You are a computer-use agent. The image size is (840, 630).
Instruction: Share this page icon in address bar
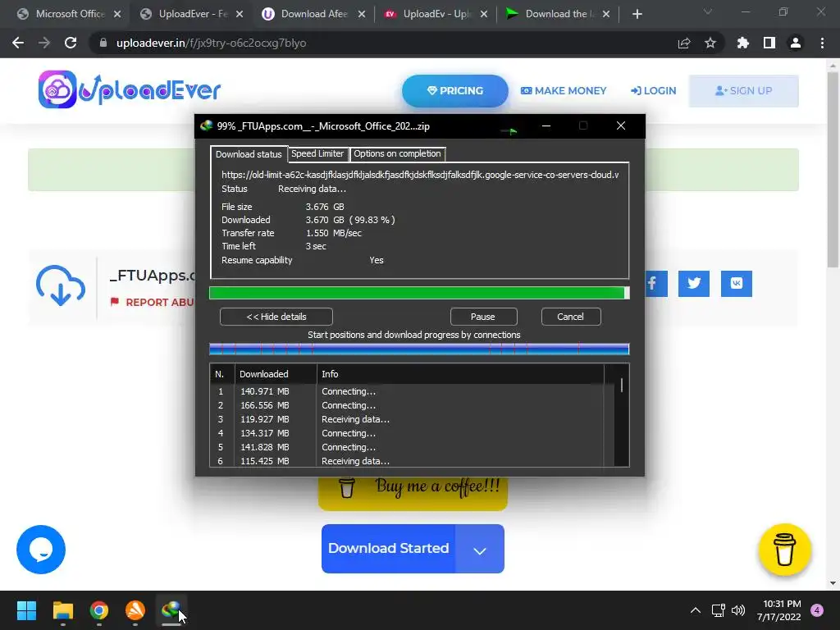pyautogui.click(x=683, y=43)
